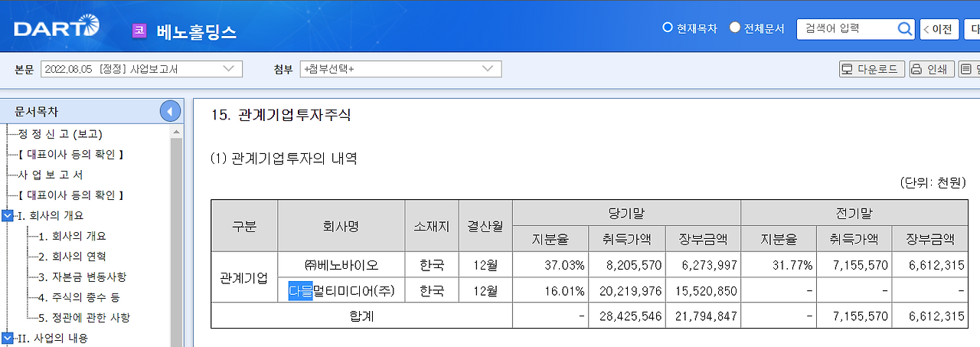Click the ㈜베노바이오 company cell
The height and width of the screenshot is (347, 980).
[341, 265]
